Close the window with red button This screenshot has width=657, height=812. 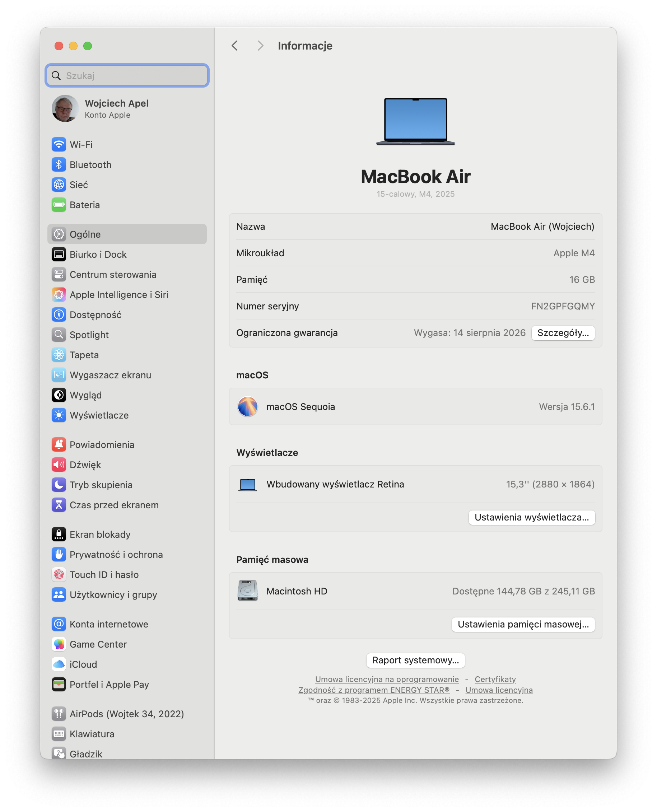(x=59, y=46)
